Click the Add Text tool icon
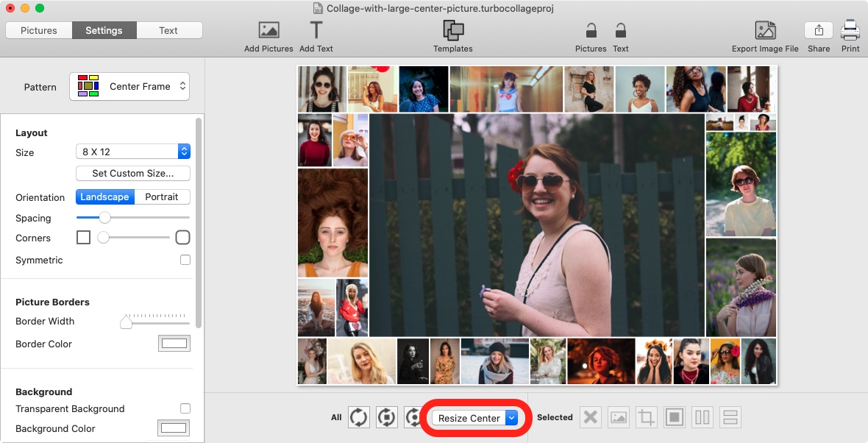868x443 pixels. (316, 30)
